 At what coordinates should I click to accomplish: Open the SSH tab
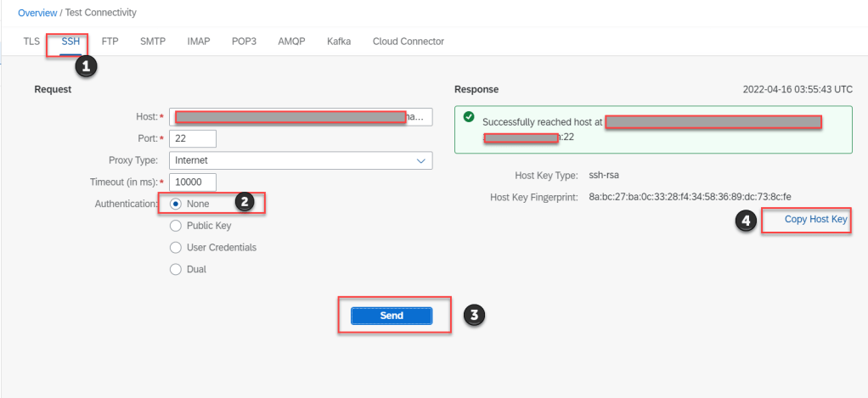click(x=70, y=42)
